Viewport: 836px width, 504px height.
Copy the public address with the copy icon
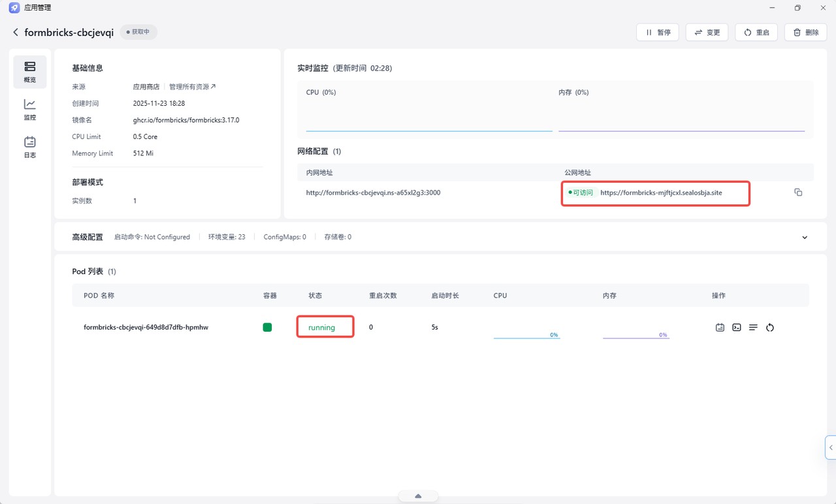click(x=798, y=193)
